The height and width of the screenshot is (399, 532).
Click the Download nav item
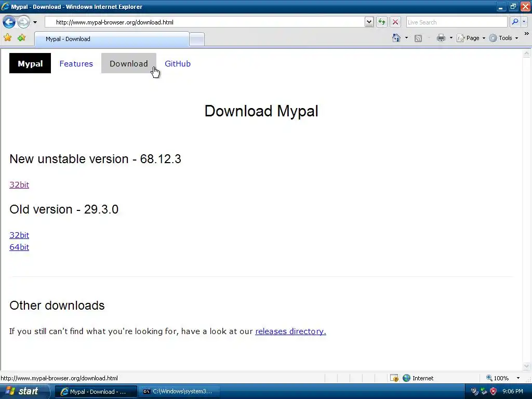point(129,63)
